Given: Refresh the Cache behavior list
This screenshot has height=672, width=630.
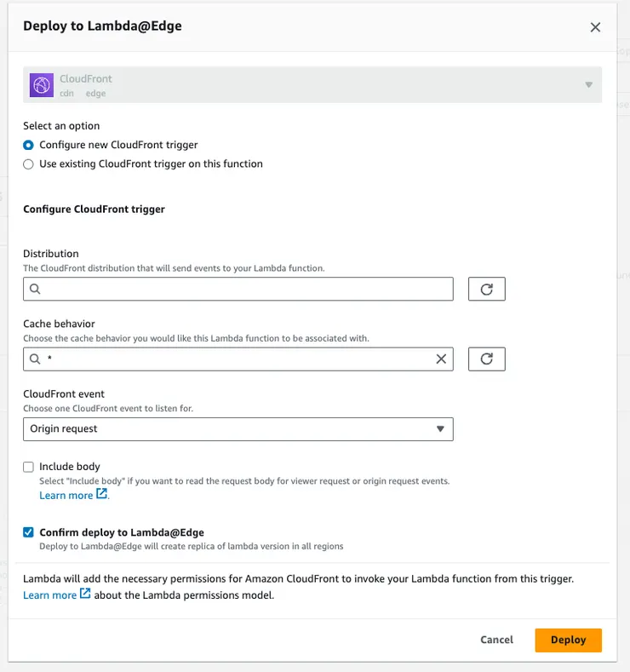Looking at the screenshot, I should [487, 359].
